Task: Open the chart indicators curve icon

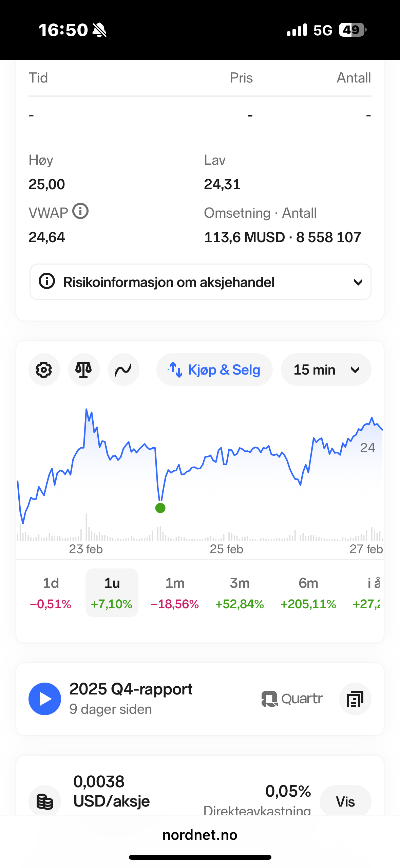Action: tap(123, 369)
